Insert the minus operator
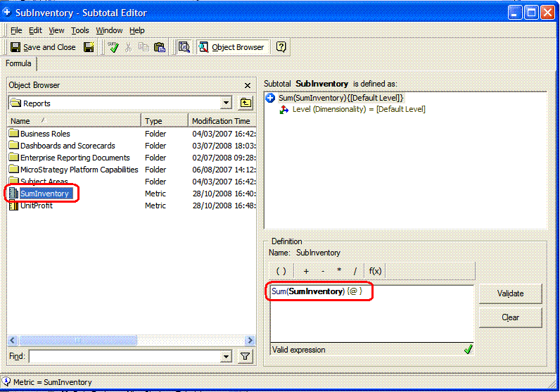The image size is (560, 392). [x=323, y=271]
